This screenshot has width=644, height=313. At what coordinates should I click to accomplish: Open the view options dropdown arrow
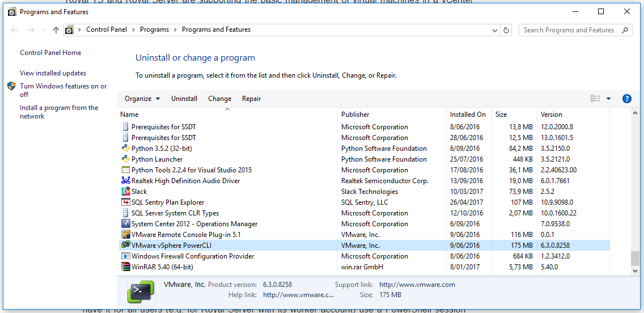pos(609,99)
